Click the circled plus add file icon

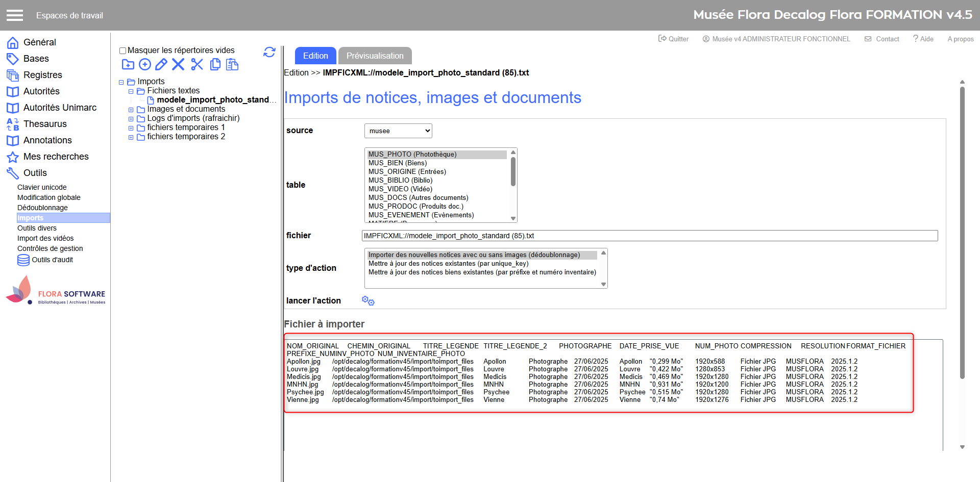145,64
